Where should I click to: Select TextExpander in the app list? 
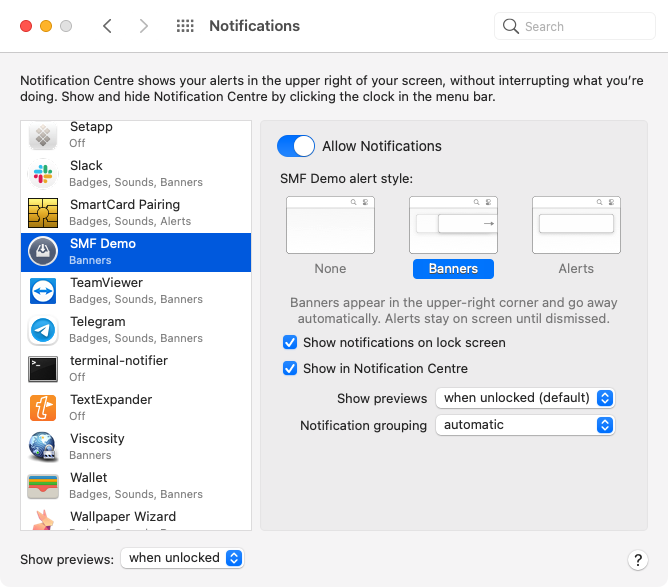136,408
